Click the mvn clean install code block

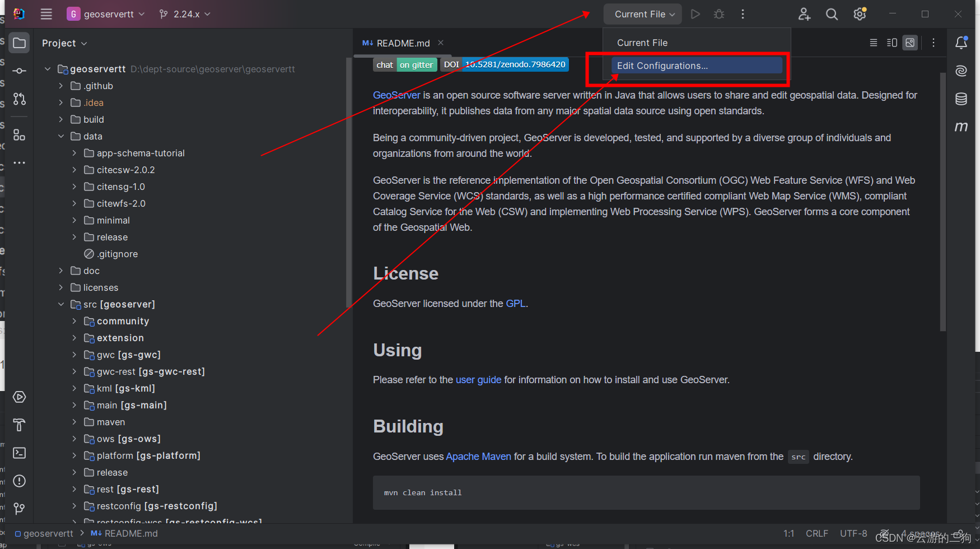pos(646,493)
